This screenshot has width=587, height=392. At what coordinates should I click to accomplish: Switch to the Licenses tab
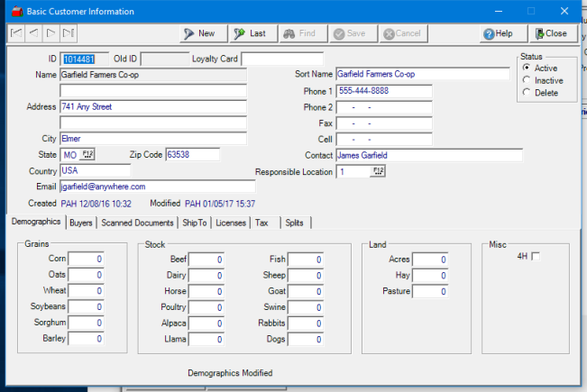pos(231,223)
